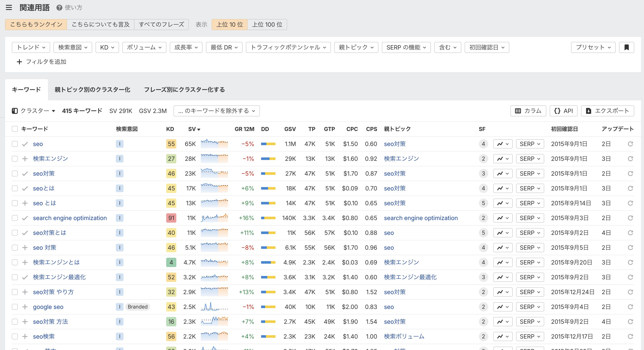Open trend chart button for seo対策 row
This screenshot has width=644, height=350.
[503, 173]
